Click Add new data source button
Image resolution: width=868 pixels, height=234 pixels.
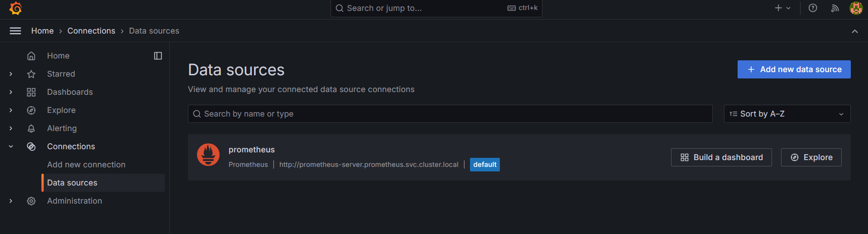coord(794,69)
